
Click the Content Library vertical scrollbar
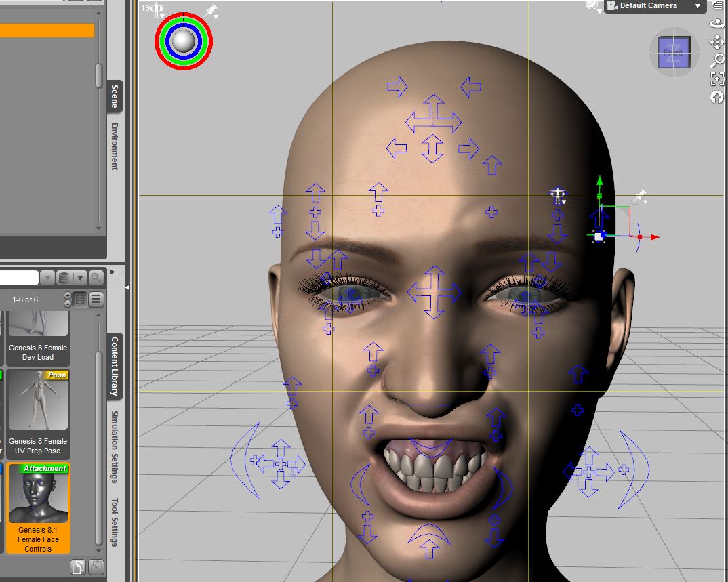point(98,448)
